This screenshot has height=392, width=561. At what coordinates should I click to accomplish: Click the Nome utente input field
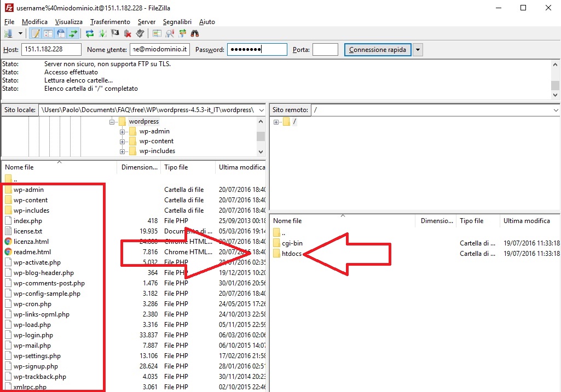tap(160, 49)
